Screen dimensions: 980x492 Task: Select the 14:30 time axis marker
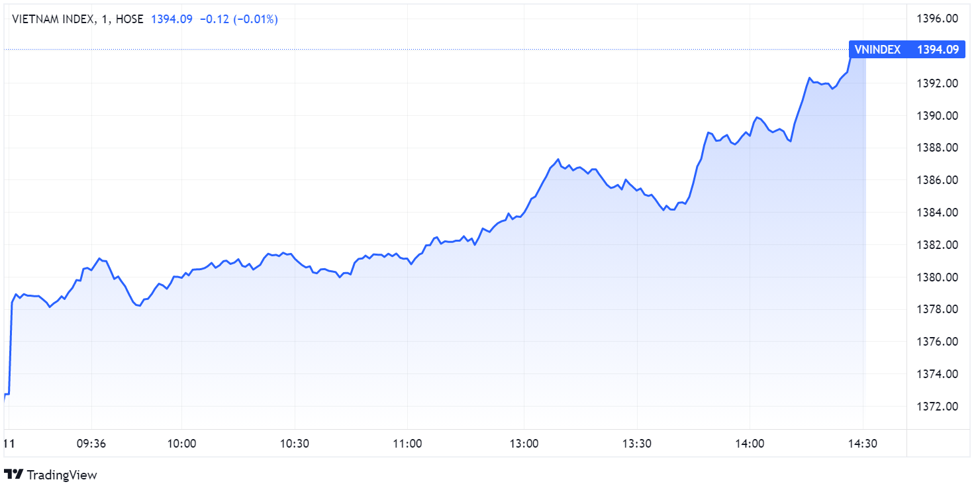(862, 444)
